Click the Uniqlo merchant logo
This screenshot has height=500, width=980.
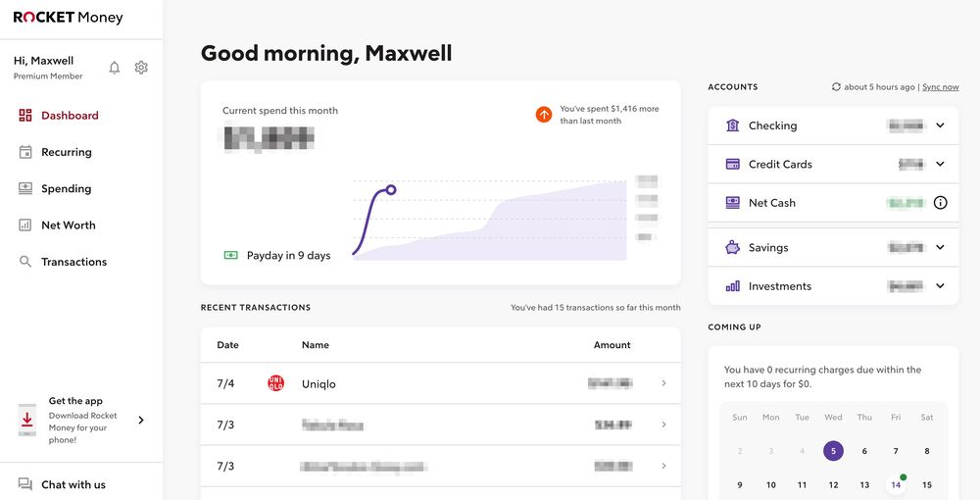tap(275, 383)
